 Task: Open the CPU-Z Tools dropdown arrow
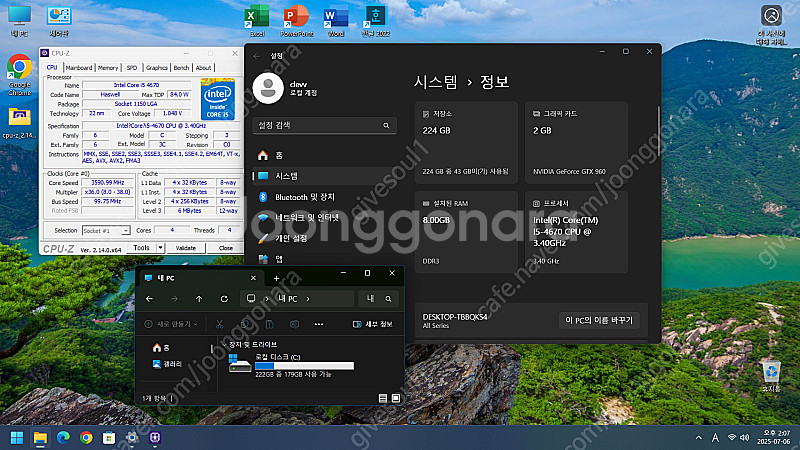click(x=160, y=248)
